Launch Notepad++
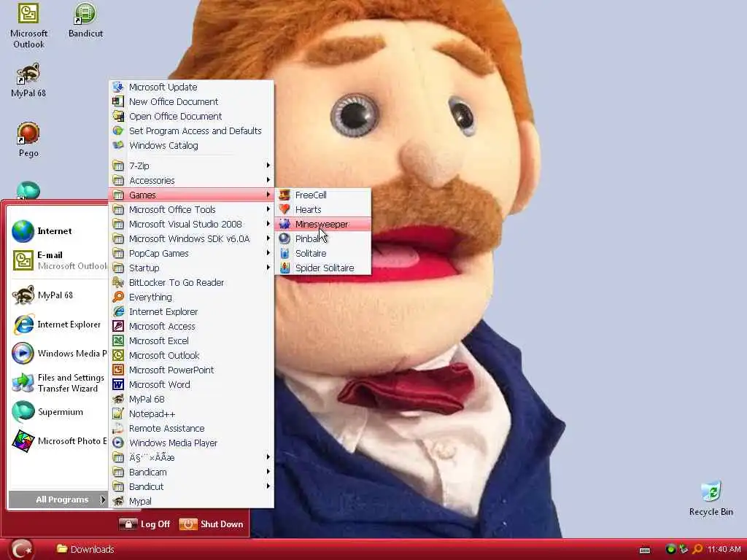 192,414
